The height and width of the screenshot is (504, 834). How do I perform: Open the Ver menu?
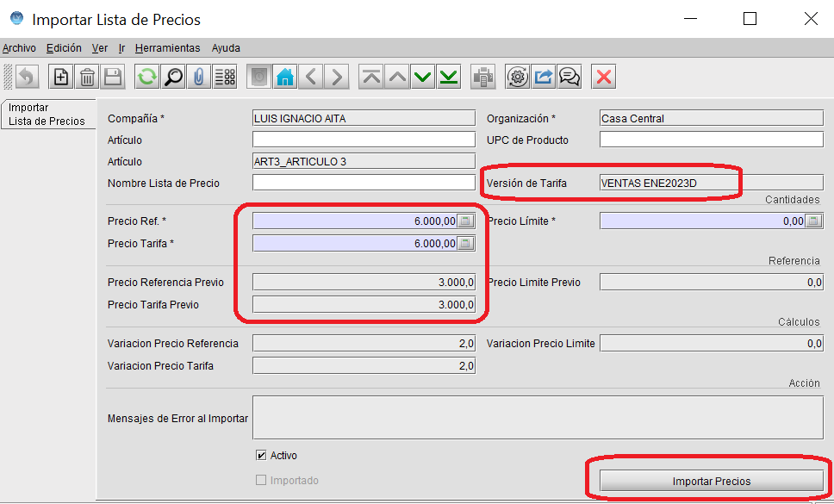click(100, 48)
